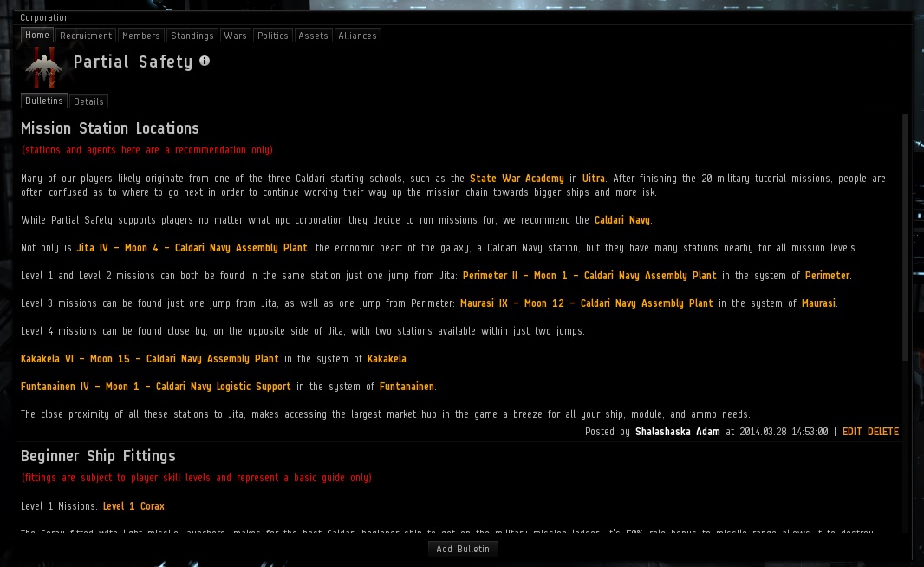Screen dimensions: 924x567
Task: Click the Maurasi system link
Action: [x=818, y=303]
